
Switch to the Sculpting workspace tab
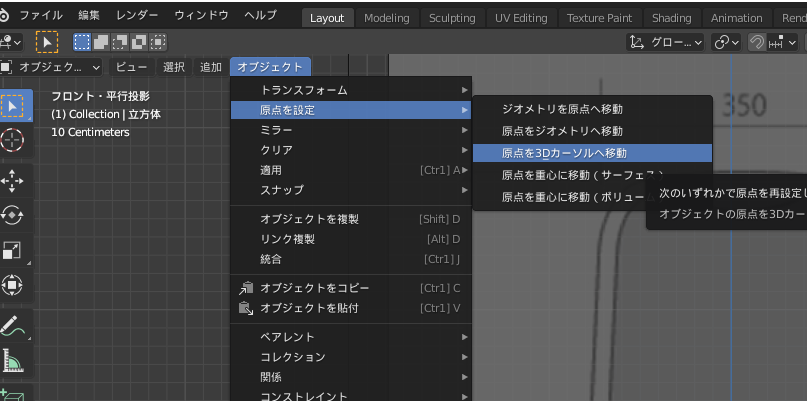(452, 18)
